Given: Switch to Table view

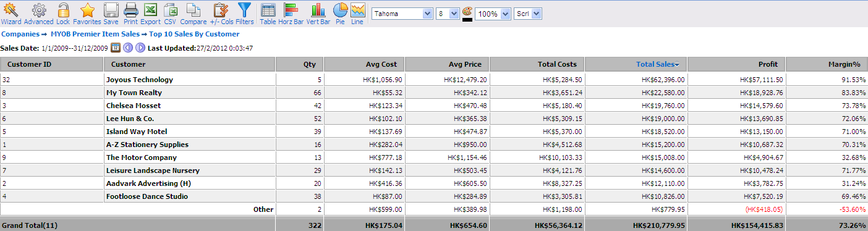Looking at the screenshot, I should [x=268, y=13].
